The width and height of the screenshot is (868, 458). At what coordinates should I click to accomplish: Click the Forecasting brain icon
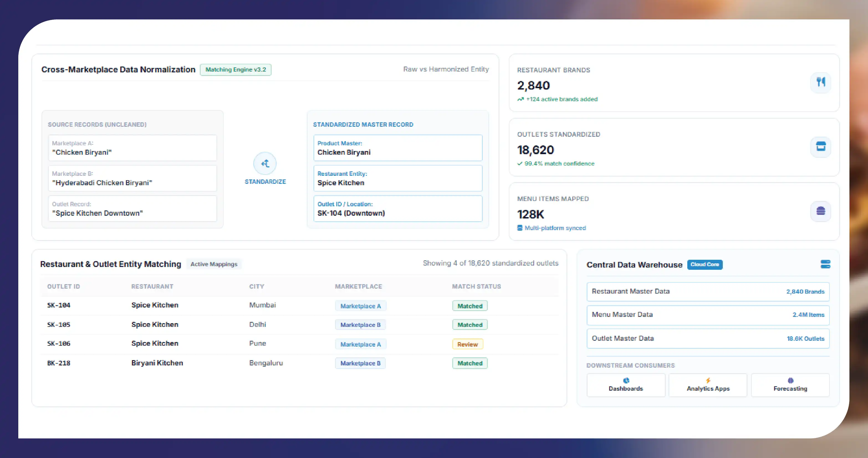[x=790, y=380]
